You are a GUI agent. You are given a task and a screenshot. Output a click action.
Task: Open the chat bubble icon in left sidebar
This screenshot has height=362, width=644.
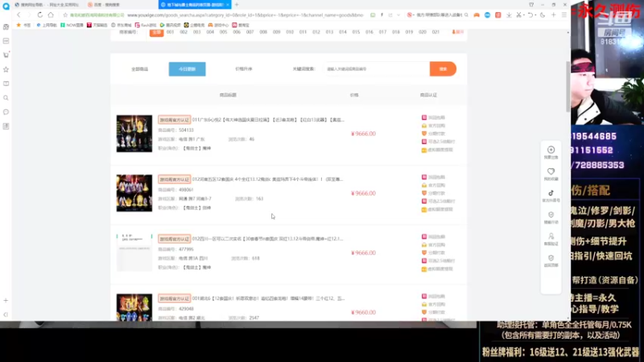click(6, 112)
